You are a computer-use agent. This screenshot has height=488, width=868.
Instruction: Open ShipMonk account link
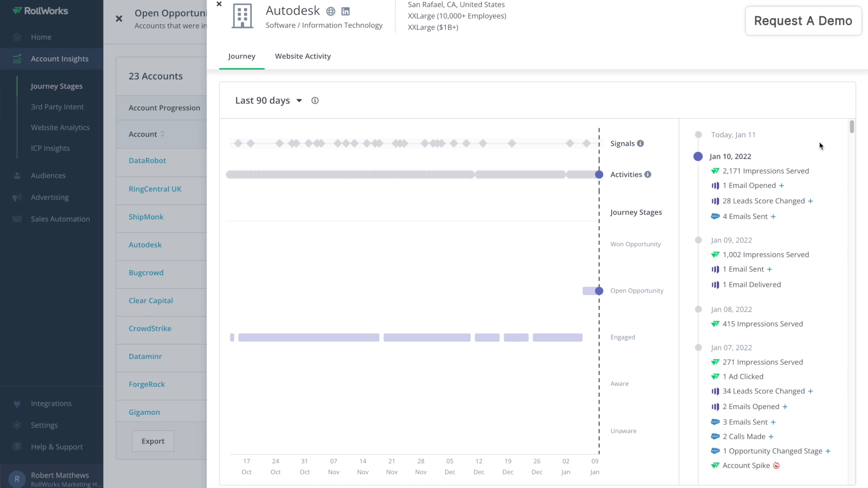click(x=146, y=217)
